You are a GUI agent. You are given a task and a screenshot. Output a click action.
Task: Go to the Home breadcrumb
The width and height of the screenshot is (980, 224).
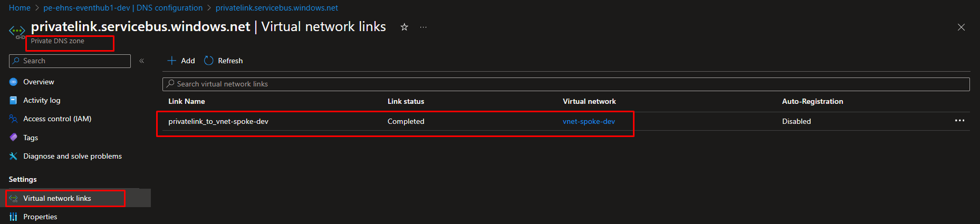tap(20, 8)
